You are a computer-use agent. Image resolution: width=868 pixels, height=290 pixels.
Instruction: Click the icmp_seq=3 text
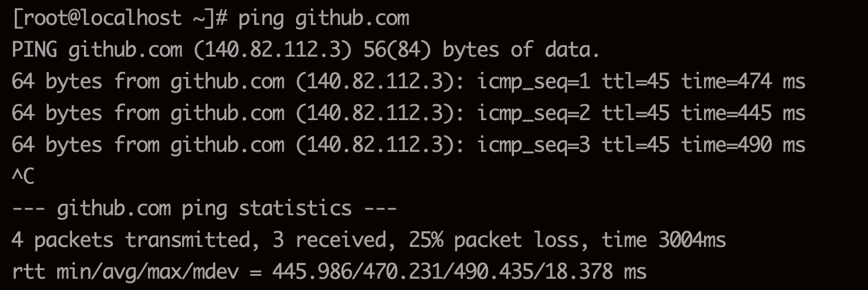pos(533,145)
